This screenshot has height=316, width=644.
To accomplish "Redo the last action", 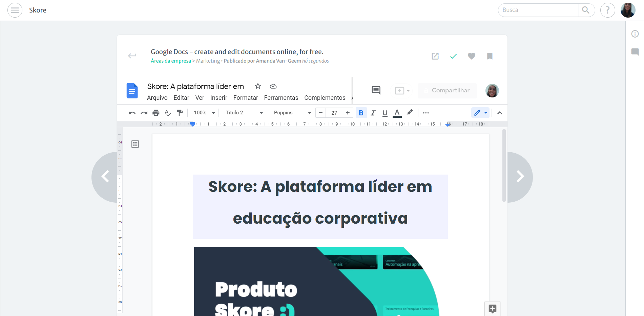I will point(144,113).
